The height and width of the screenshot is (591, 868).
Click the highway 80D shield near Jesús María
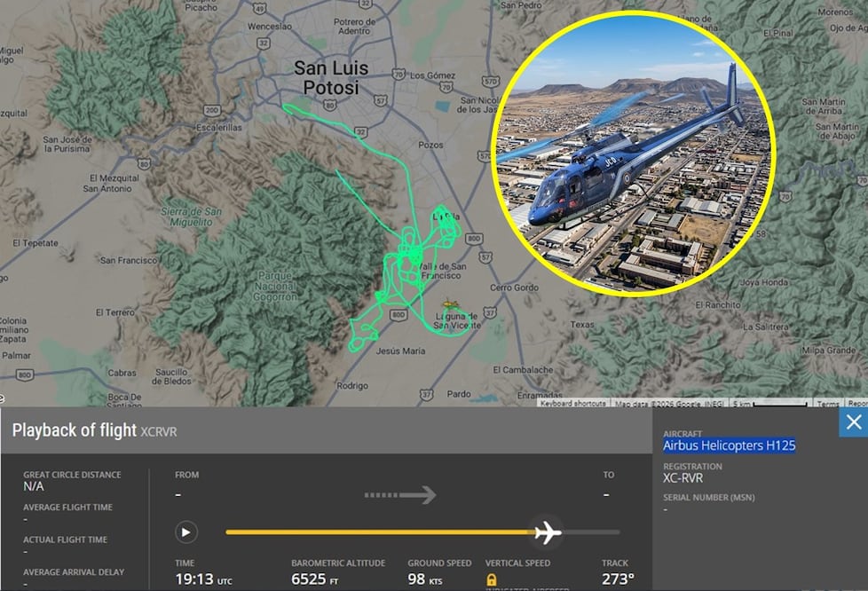pos(398,315)
